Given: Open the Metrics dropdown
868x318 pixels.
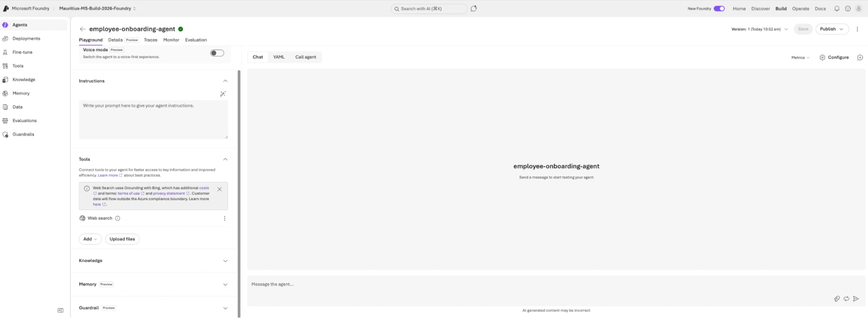Looking at the screenshot, I should tap(800, 57).
